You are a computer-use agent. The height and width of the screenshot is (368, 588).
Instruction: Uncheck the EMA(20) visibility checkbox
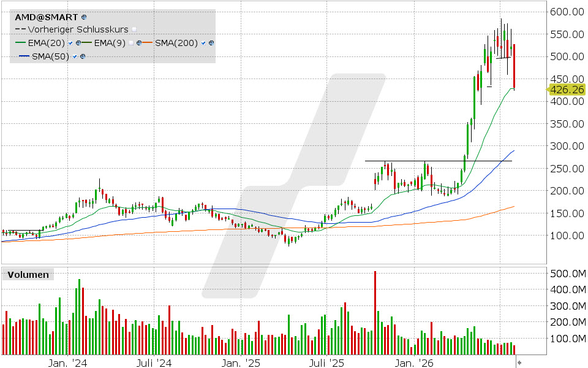pos(70,43)
